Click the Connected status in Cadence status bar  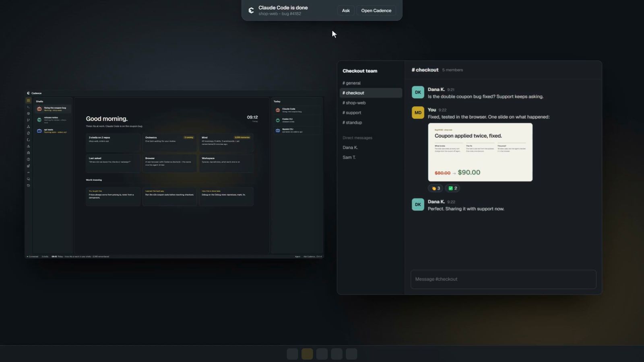point(33,256)
